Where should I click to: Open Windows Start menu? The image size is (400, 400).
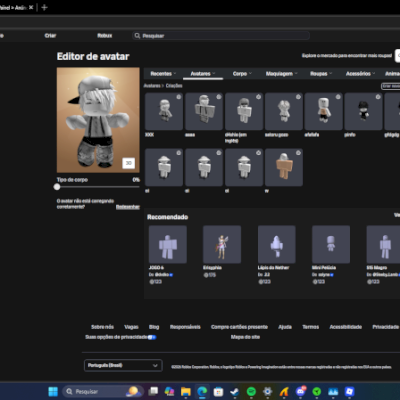coord(53,391)
